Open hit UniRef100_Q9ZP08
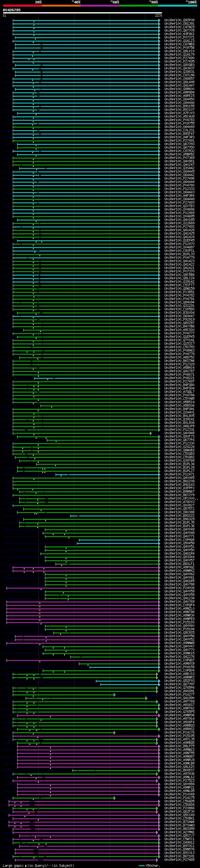The height and width of the screenshot is (868, 200). tap(179, 20)
